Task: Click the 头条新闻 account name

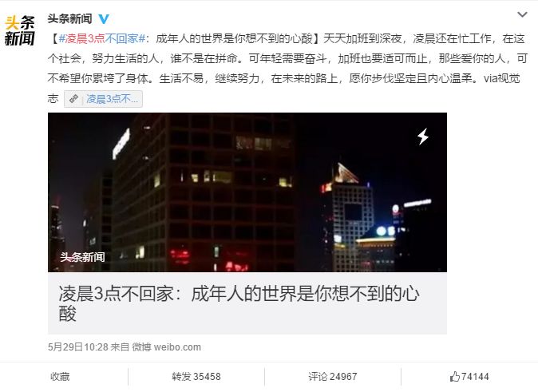Action: click(x=69, y=18)
